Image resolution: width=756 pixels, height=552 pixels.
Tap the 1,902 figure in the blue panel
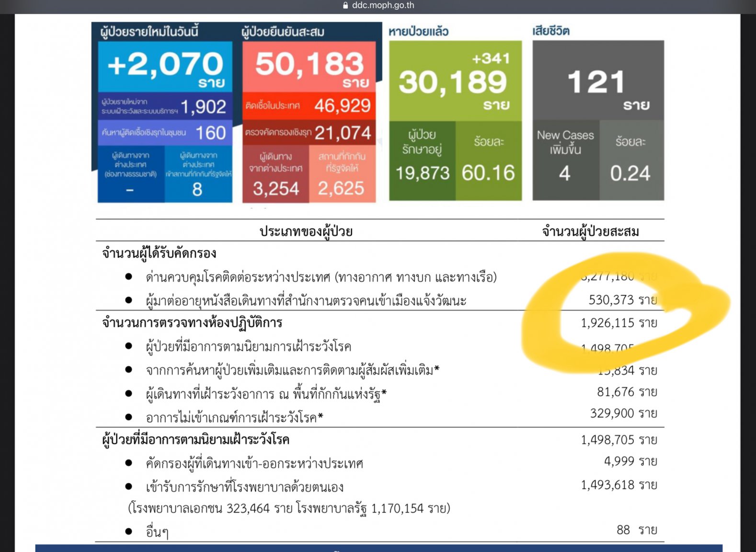pos(204,107)
